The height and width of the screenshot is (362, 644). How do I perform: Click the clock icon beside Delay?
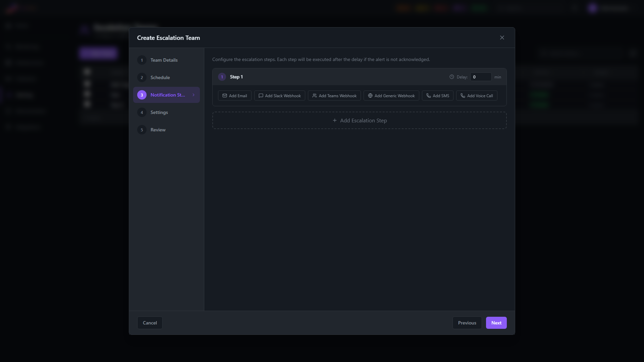coord(452,77)
